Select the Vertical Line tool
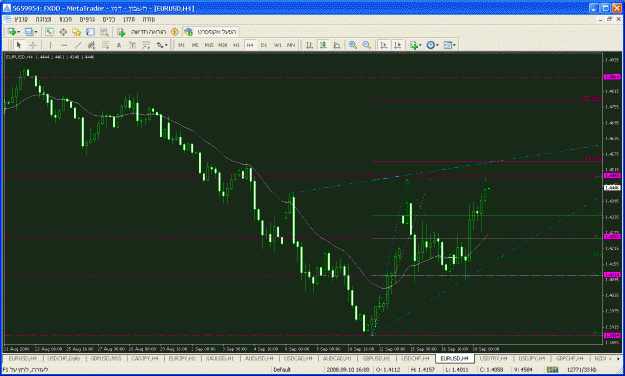The height and width of the screenshot is (376, 625). click(x=50, y=45)
